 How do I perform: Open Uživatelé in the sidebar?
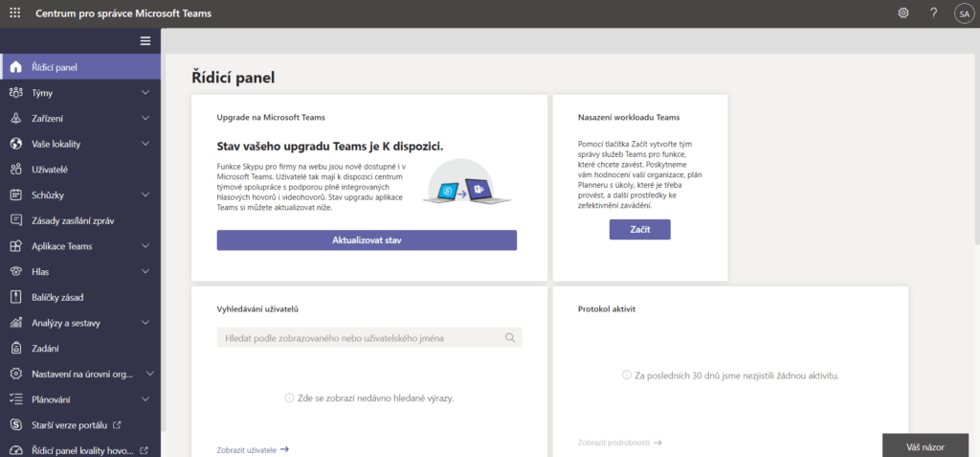(80, 170)
